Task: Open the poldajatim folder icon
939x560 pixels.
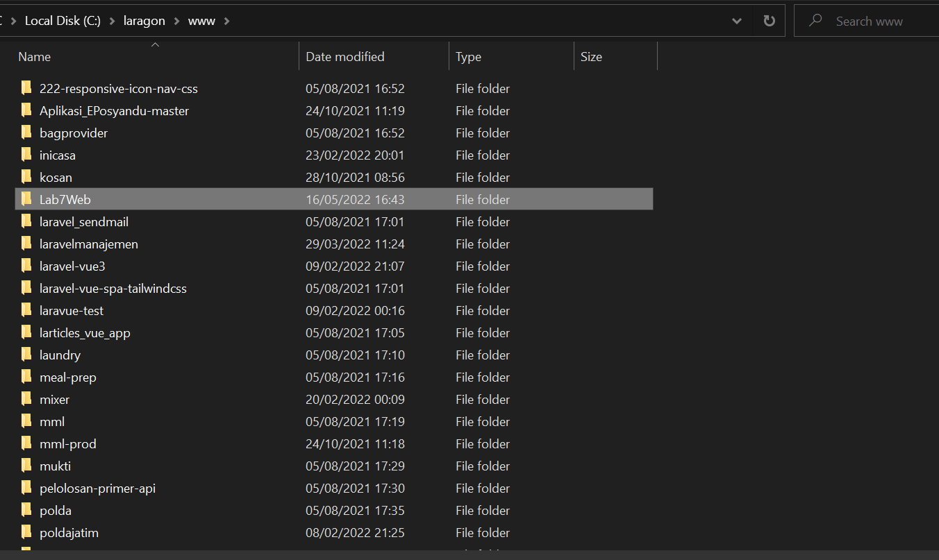Action: click(26, 532)
